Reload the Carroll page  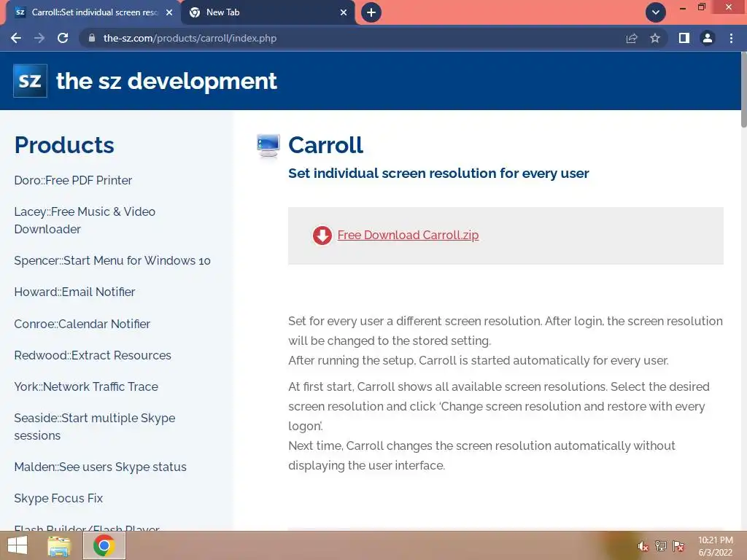click(x=63, y=38)
